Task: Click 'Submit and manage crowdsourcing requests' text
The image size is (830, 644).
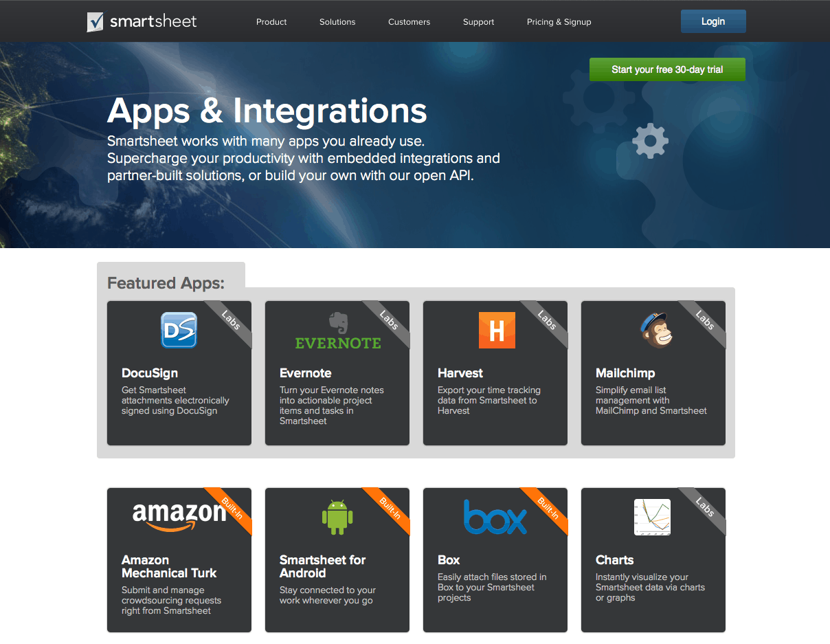Action: 172,600
